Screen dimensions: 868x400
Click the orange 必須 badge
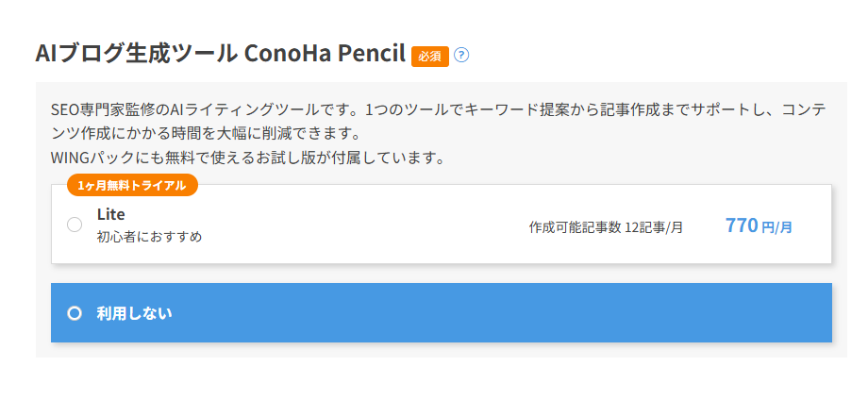click(429, 56)
